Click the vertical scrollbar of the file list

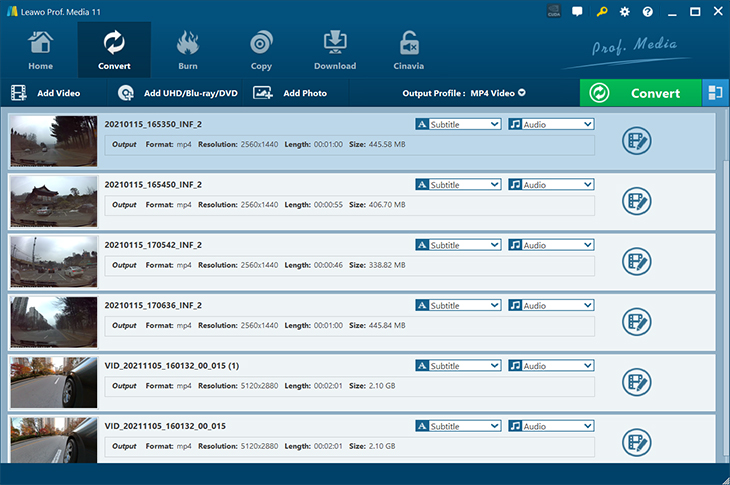click(x=726, y=307)
